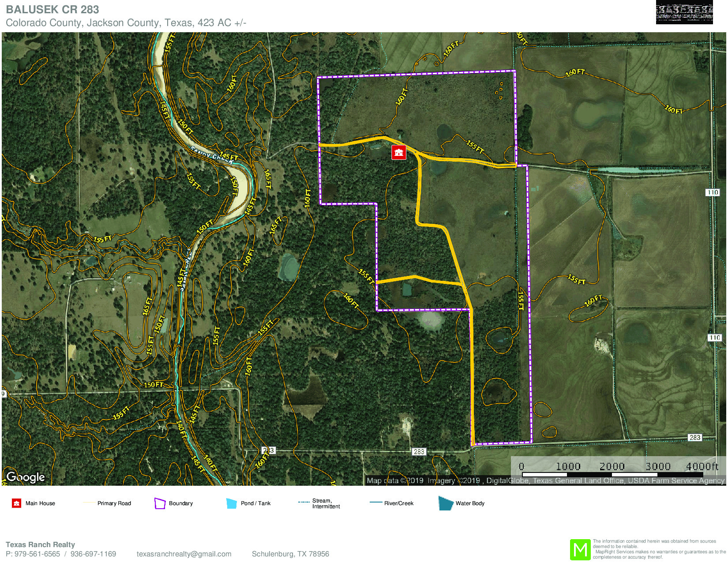
Task: Pick the light blue Pond / Tank swatch
Action: coord(232,503)
